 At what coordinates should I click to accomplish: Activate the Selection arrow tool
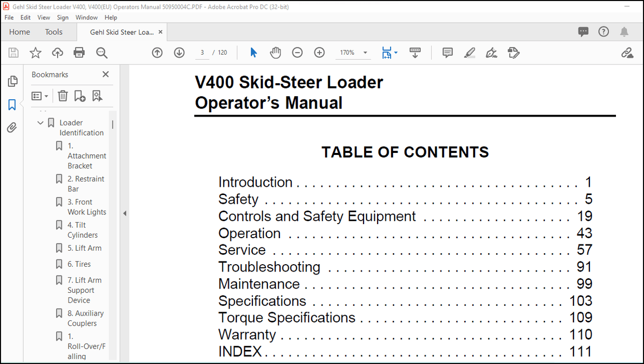click(253, 53)
